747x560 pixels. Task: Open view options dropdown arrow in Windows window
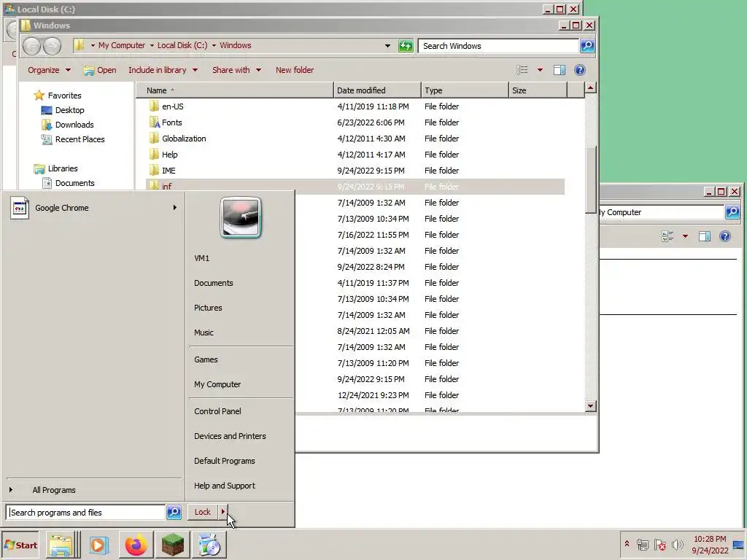(540, 70)
